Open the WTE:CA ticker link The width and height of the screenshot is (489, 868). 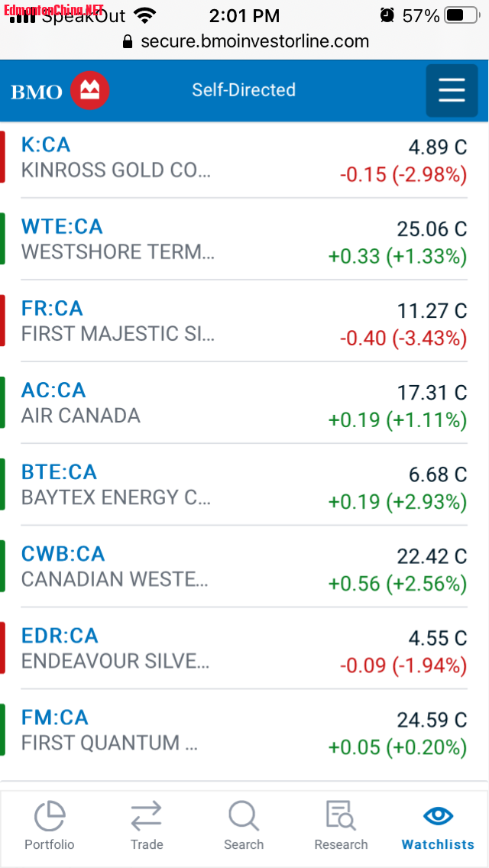tap(62, 226)
